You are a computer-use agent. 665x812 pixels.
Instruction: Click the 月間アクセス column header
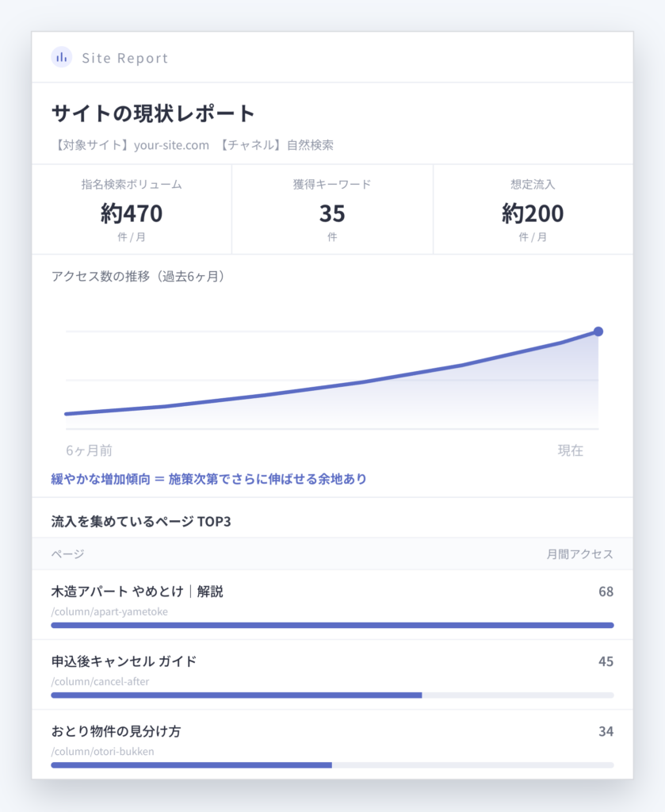pos(580,554)
